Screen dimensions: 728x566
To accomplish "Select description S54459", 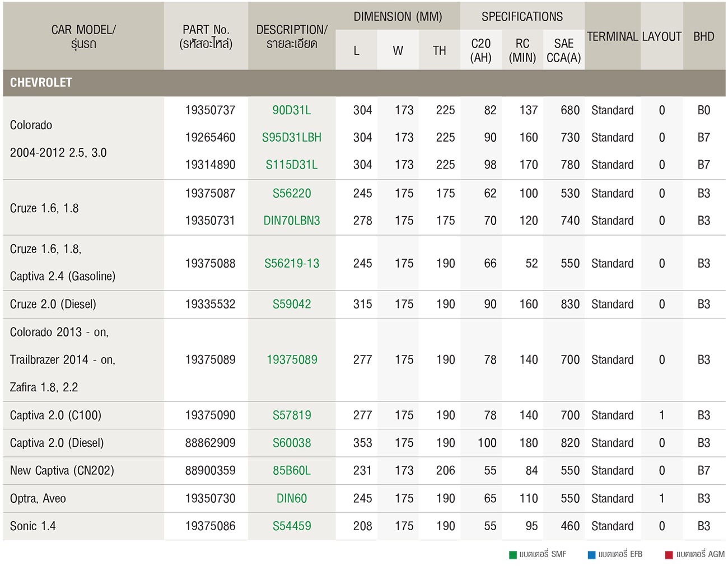I will point(292,526).
